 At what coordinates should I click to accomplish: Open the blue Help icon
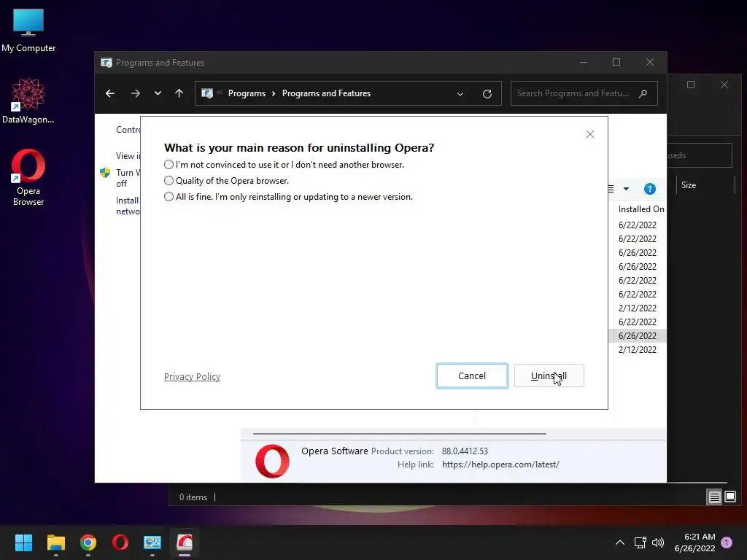point(650,189)
